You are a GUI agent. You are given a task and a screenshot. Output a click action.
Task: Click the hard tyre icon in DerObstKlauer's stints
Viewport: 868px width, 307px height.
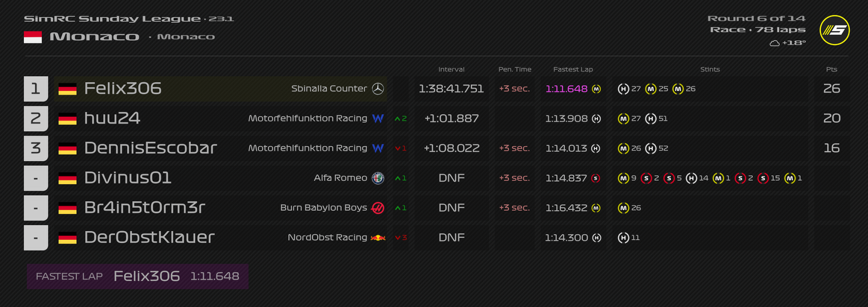[623, 238]
